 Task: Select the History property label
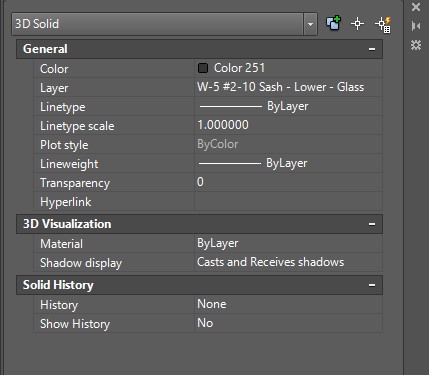tap(59, 305)
